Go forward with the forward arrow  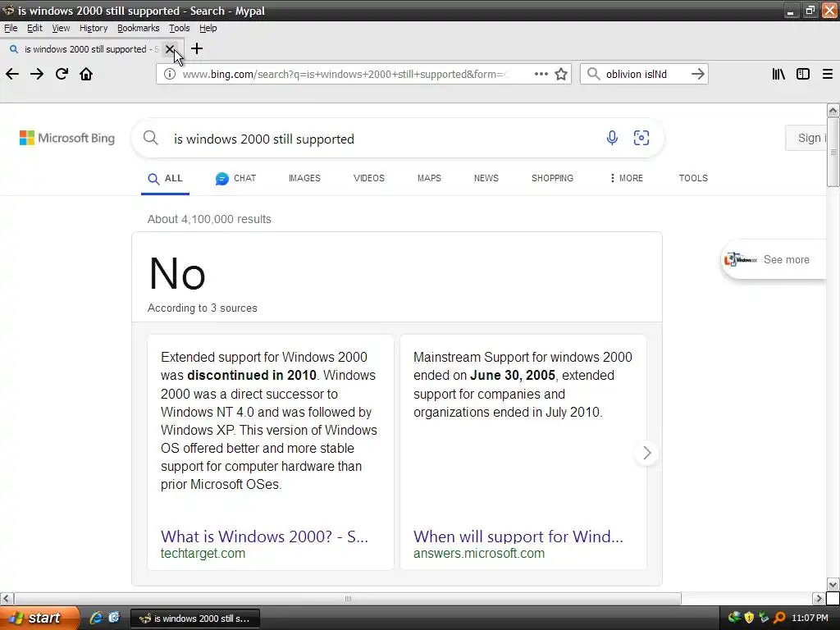[37, 74]
